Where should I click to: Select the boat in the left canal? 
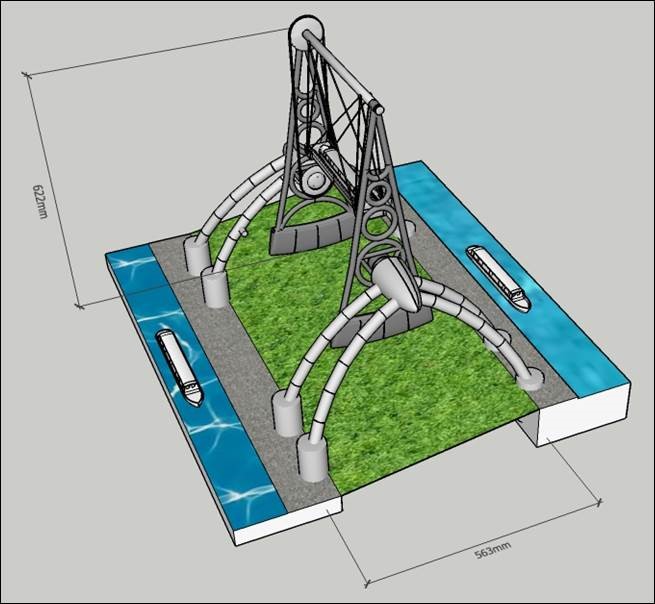tap(180, 368)
